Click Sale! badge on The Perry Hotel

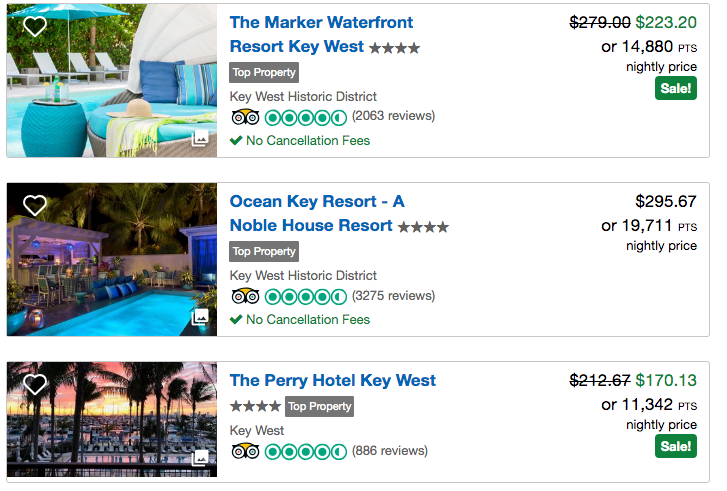tap(676, 446)
